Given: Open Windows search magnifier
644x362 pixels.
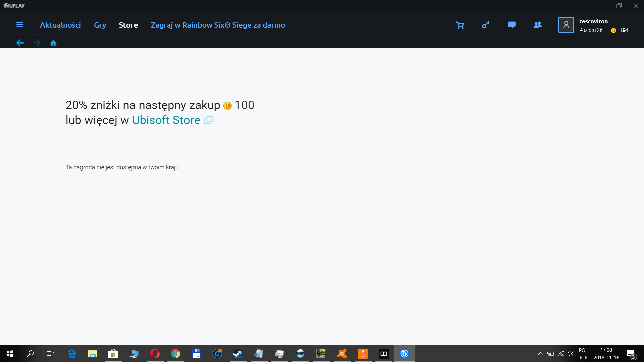Looking at the screenshot, I should coord(30,354).
